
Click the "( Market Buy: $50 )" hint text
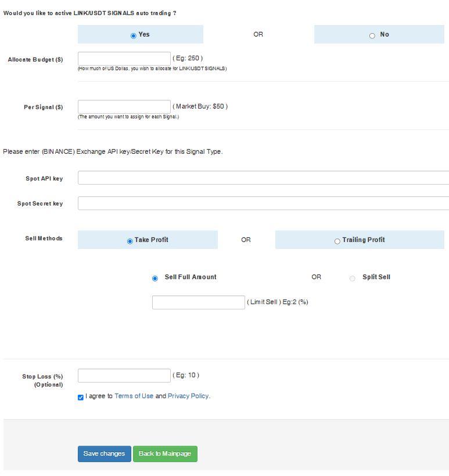(200, 106)
